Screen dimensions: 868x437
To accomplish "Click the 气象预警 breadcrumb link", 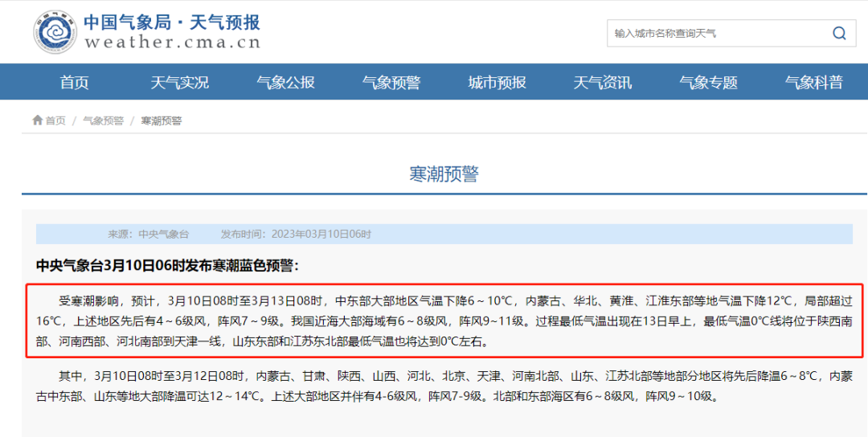I will click(103, 120).
